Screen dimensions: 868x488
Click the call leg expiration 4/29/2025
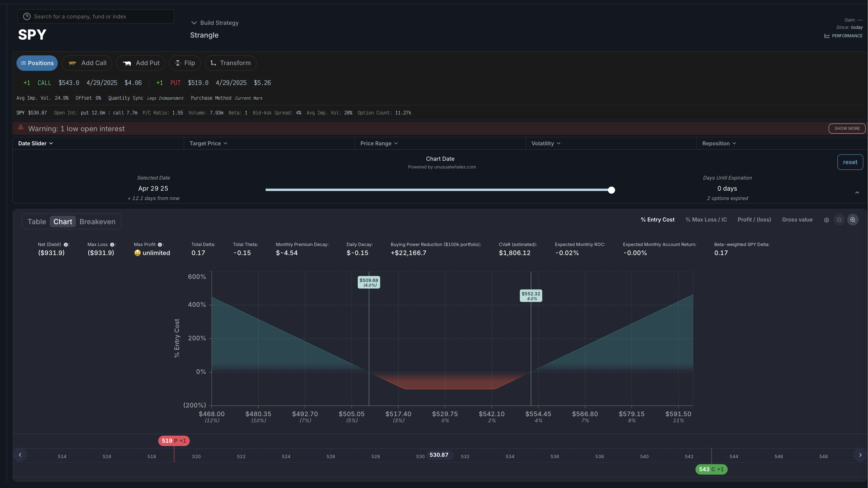click(102, 83)
